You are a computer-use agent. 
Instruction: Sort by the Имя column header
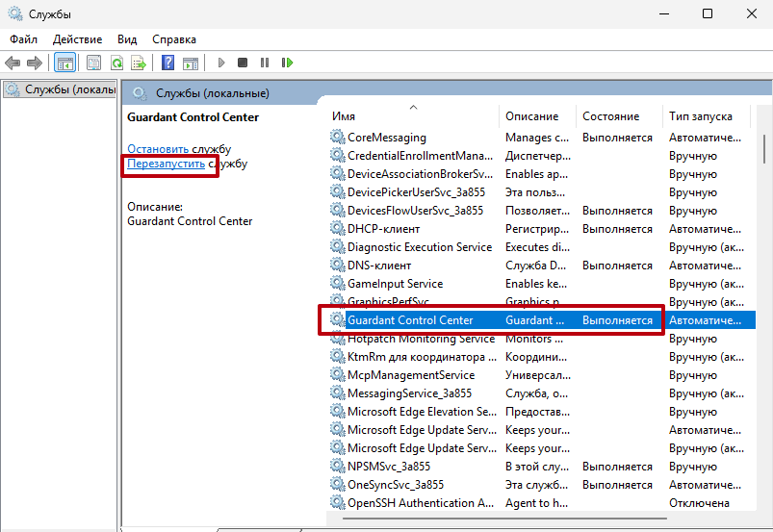coord(344,116)
